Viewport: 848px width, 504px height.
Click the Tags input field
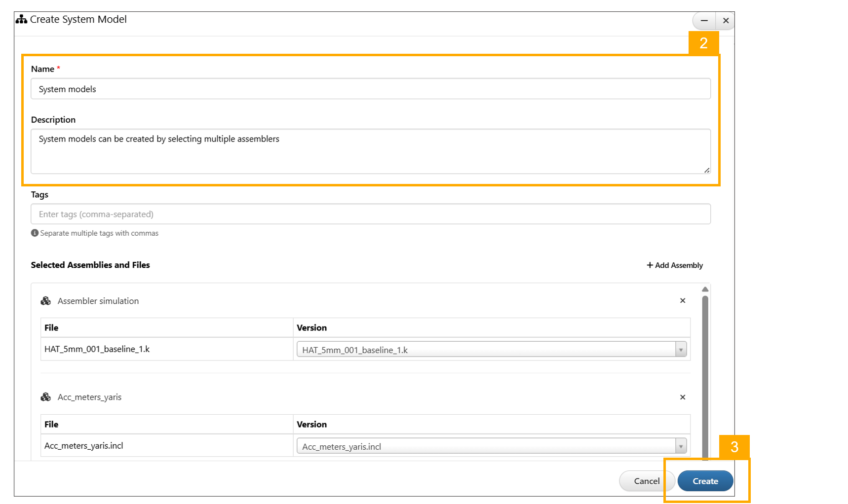[370, 214]
